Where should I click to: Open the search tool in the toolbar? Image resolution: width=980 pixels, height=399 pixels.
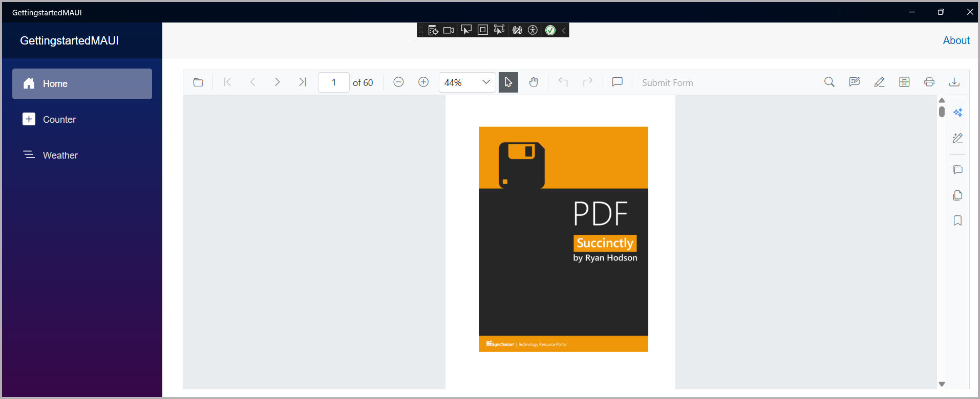tap(829, 82)
